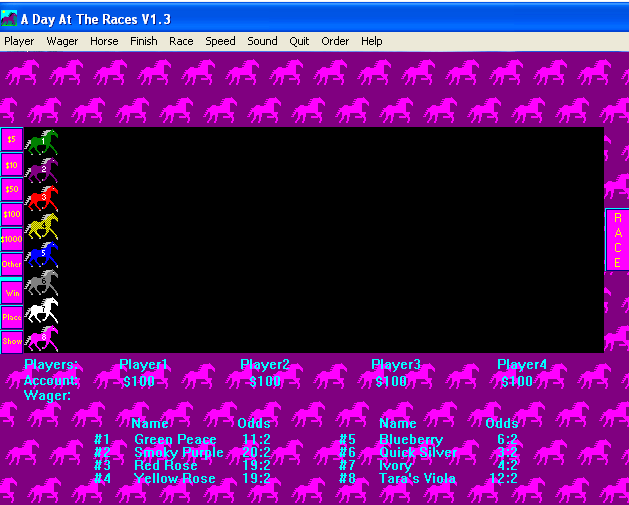Pick the gray horse number 6
629x505 pixels.
pyautogui.click(x=41, y=283)
